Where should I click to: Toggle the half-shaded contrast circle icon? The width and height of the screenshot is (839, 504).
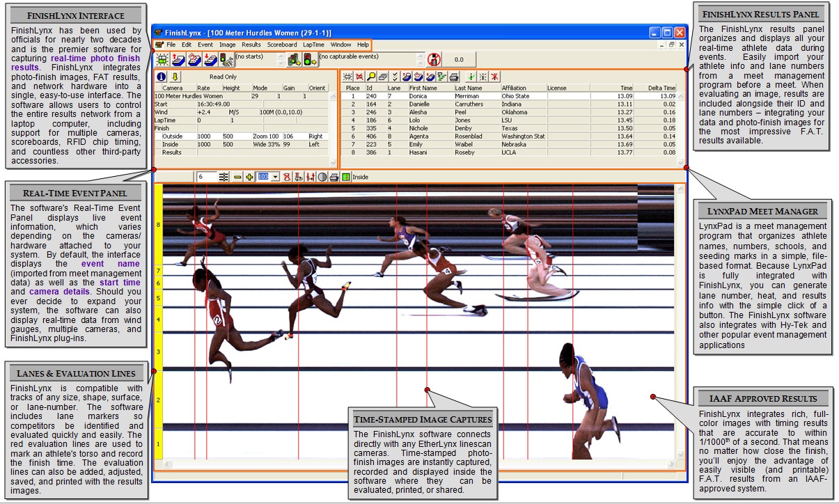(322, 178)
